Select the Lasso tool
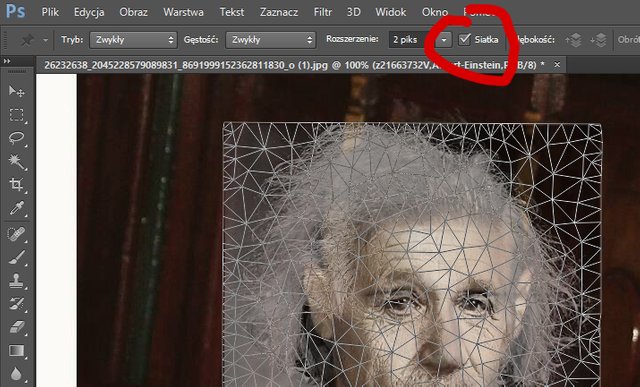 (x=16, y=138)
